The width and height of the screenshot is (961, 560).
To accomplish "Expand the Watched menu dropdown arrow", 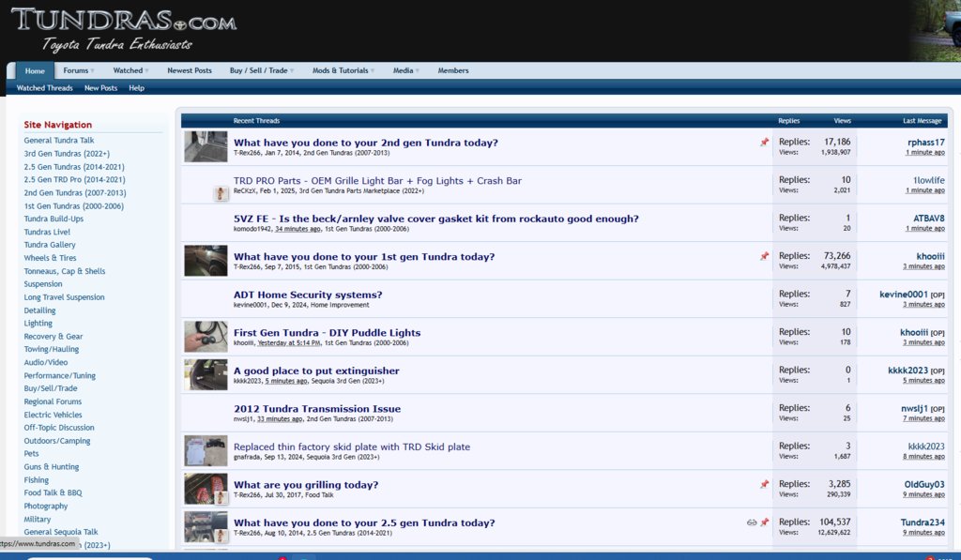I will tap(146, 71).
